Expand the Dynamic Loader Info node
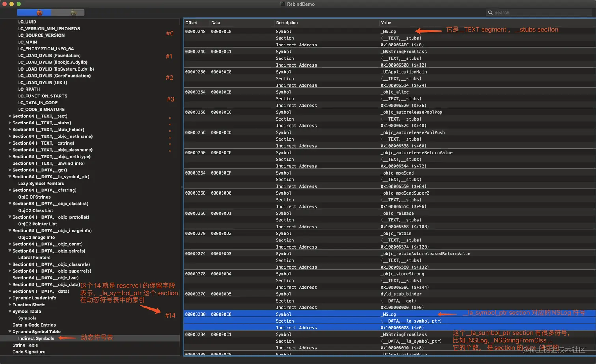The width and height of the screenshot is (596, 364). click(x=10, y=298)
